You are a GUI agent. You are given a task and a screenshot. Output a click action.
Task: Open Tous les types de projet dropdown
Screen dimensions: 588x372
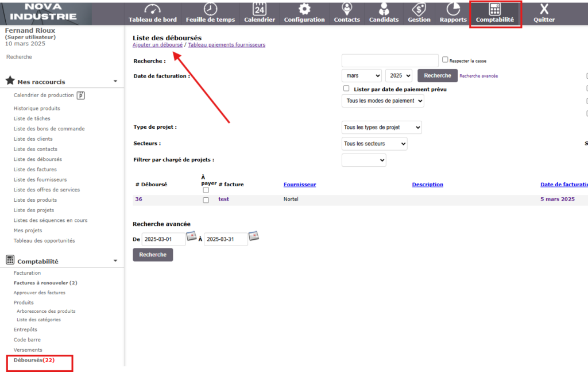(381, 127)
